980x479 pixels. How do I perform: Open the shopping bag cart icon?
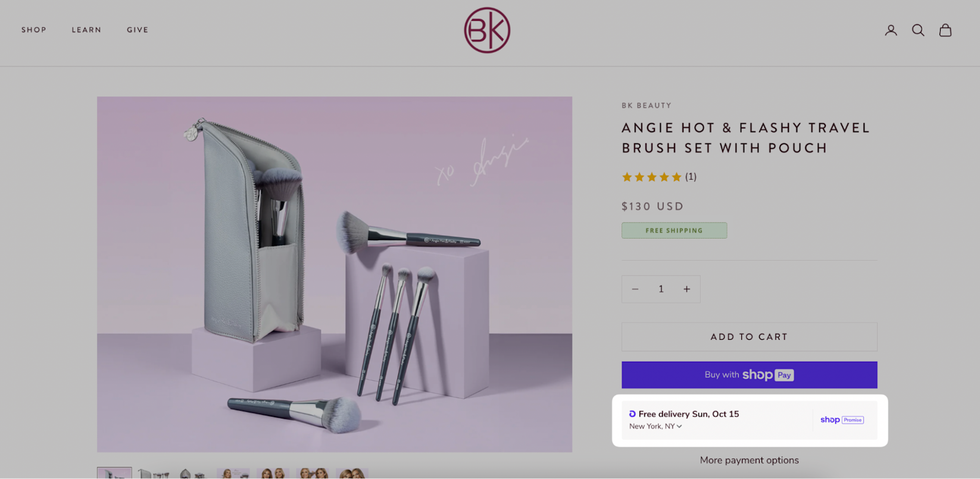click(x=945, y=30)
